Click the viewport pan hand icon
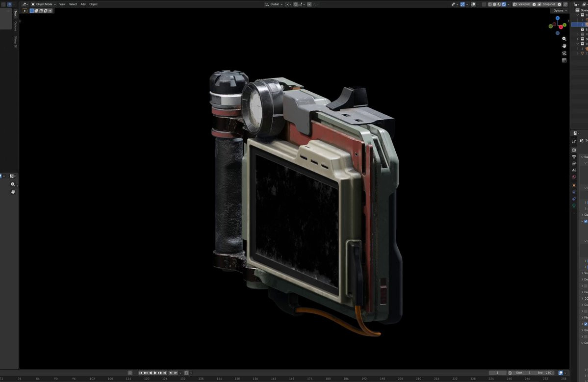 [x=564, y=46]
